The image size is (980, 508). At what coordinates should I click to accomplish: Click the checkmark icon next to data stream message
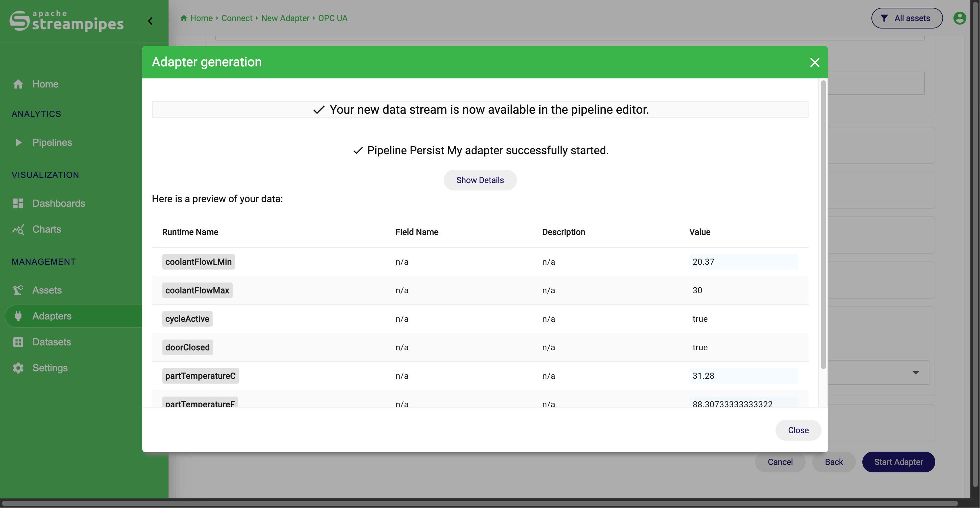(x=319, y=109)
